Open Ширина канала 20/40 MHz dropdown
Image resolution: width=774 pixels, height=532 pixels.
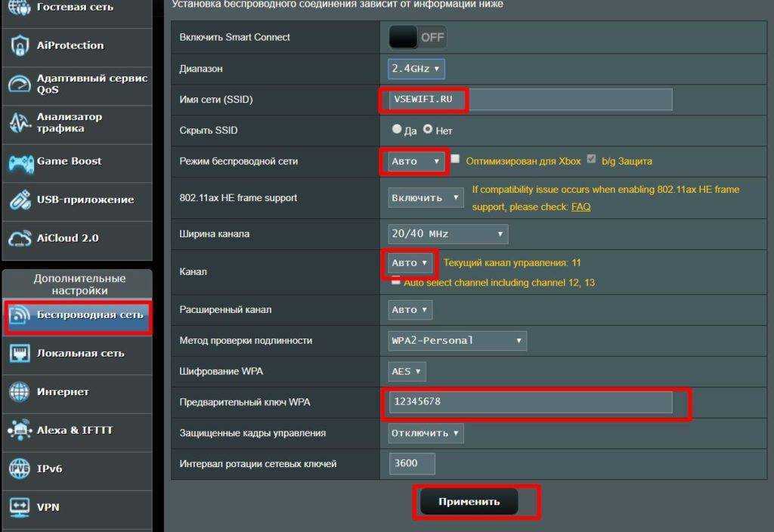click(x=447, y=234)
